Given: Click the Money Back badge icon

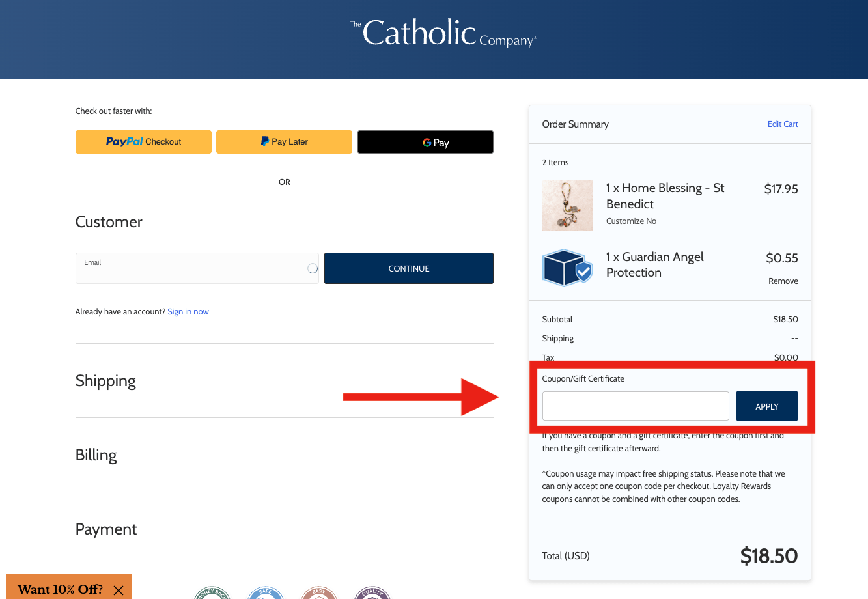Looking at the screenshot, I should coord(212,592).
